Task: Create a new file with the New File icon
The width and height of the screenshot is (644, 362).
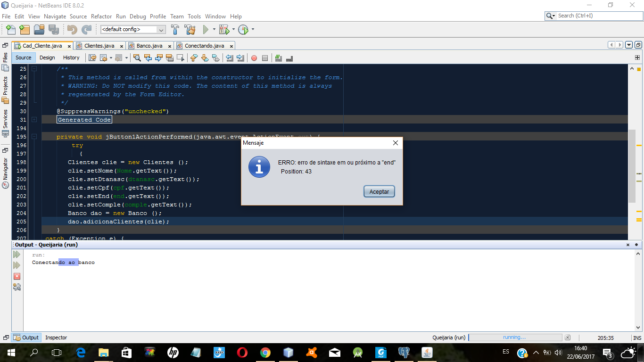Action: [x=11, y=29]
